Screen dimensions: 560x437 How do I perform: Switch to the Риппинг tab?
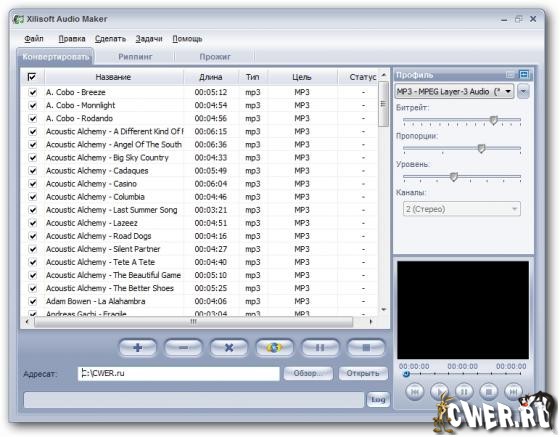pos(135,56)
